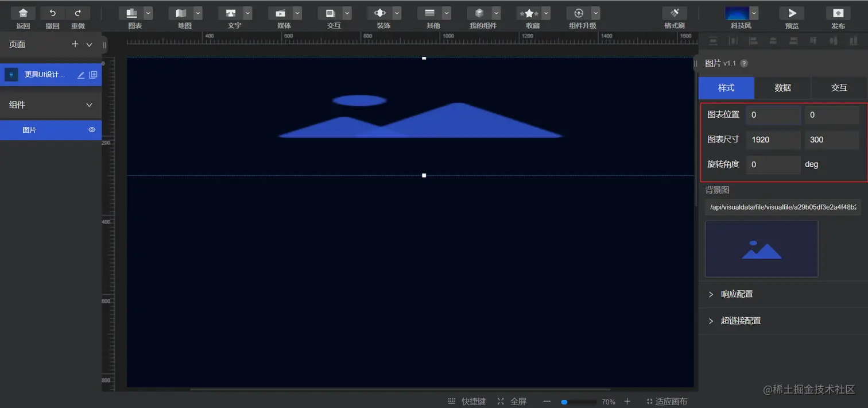Expand the toolbar 交互 dropdown arrow

click(347, 13)
